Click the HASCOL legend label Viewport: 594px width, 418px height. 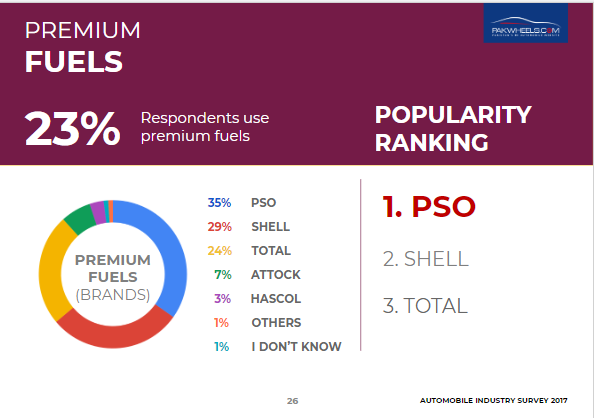(276, 299)
